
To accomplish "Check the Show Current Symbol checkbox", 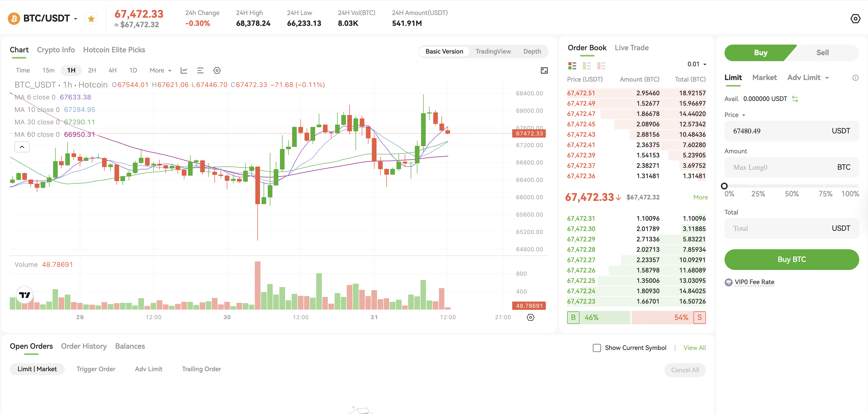I will pos(596,348).
